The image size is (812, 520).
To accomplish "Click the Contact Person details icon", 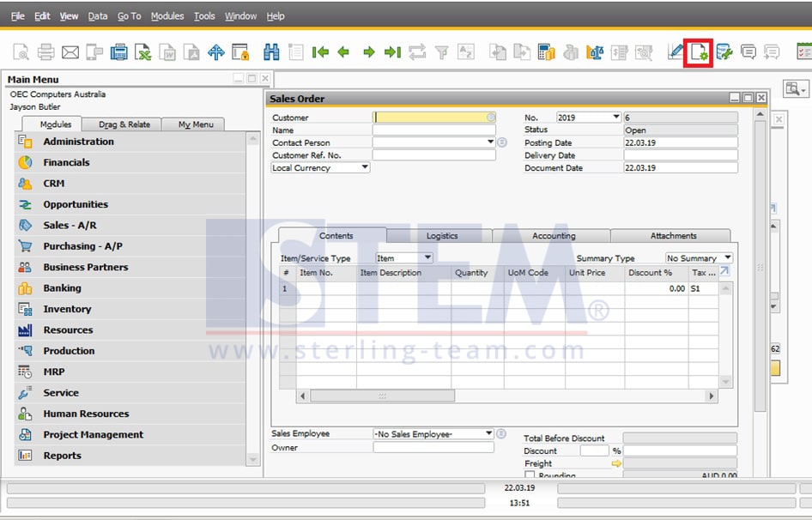I will 502,142.
